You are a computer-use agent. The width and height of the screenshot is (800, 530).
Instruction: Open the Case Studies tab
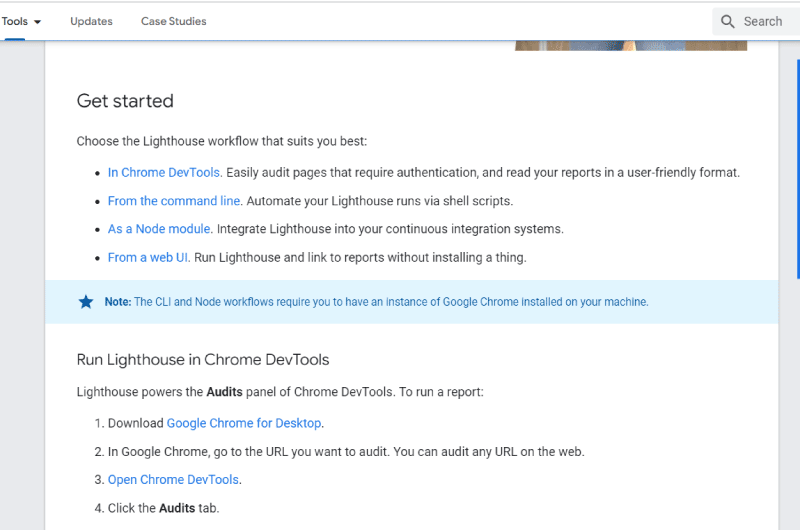173,21
